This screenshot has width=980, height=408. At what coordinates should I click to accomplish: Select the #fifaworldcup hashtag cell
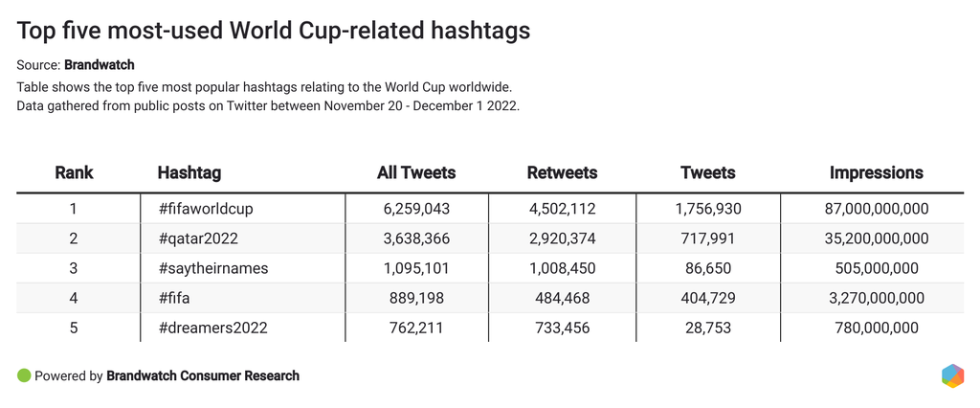click(206, 208)
